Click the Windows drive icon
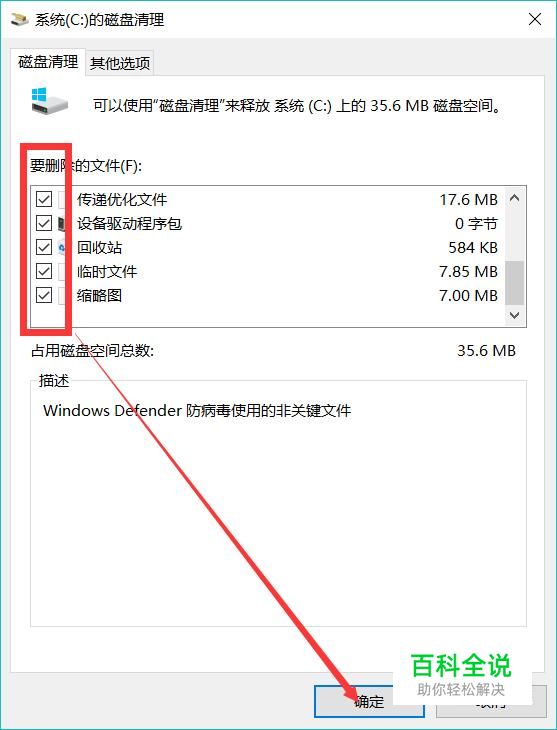Image resolution: width=557 pixels, height=730 pixels. click(x=49, y=100)
